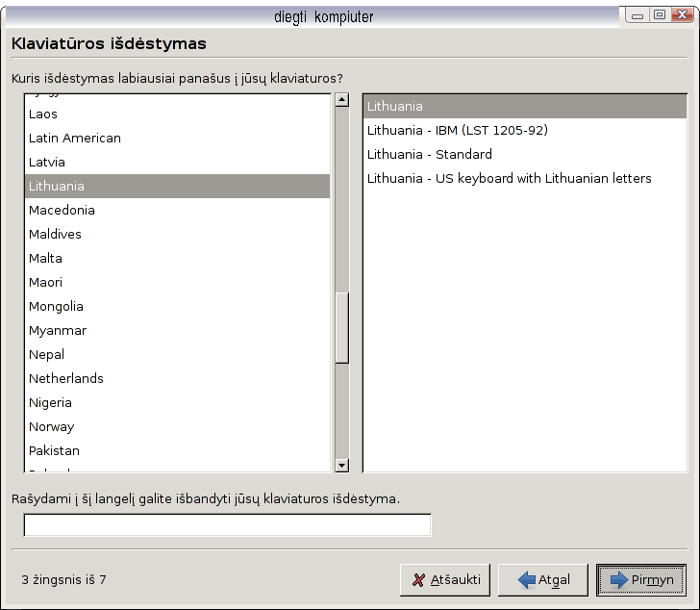Screen dimensions: 700x610
Task: Select Norway in the list
Action: [x=51, y=426]
